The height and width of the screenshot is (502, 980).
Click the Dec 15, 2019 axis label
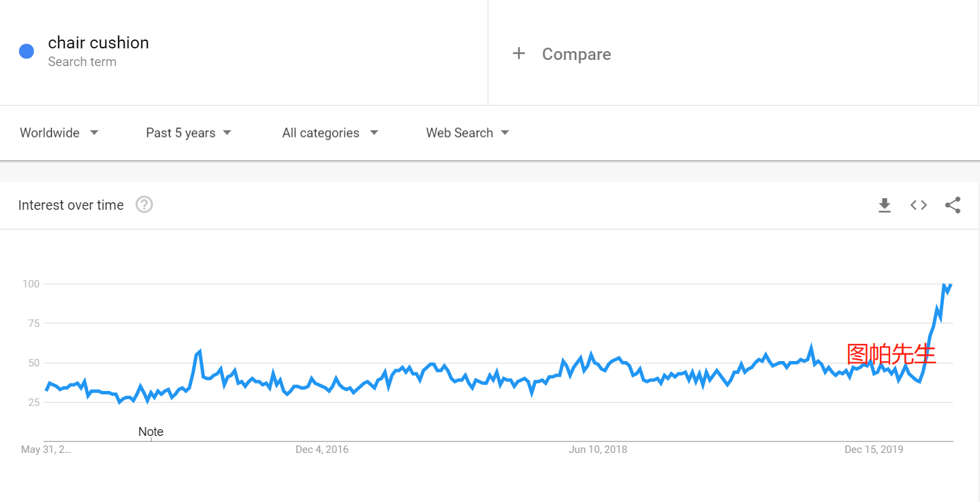(x=874, y=450)
